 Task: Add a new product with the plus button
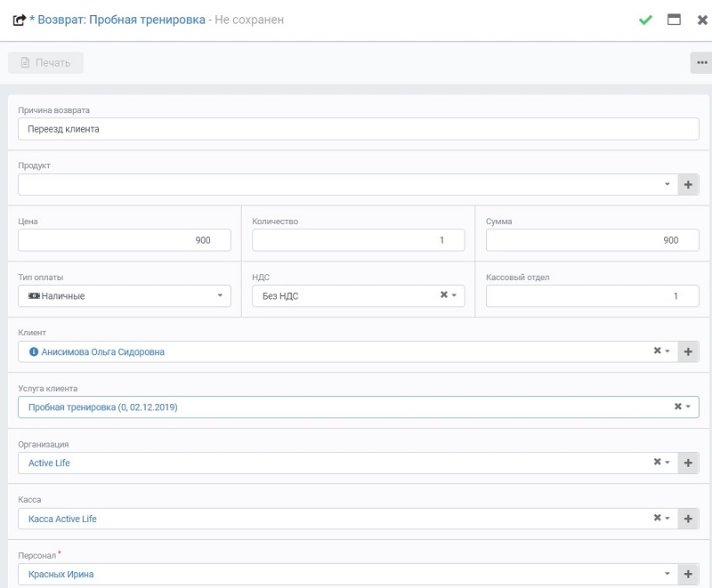click(x=688, y=185)
